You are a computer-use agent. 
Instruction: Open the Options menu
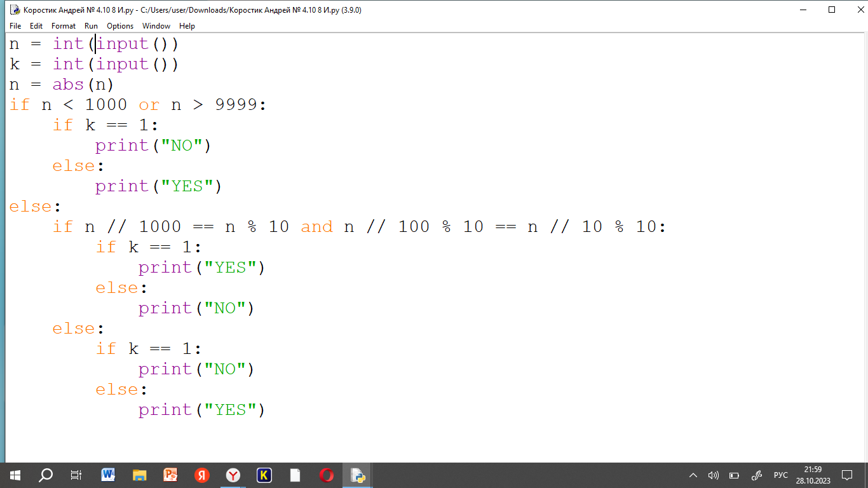pos(120,26)
